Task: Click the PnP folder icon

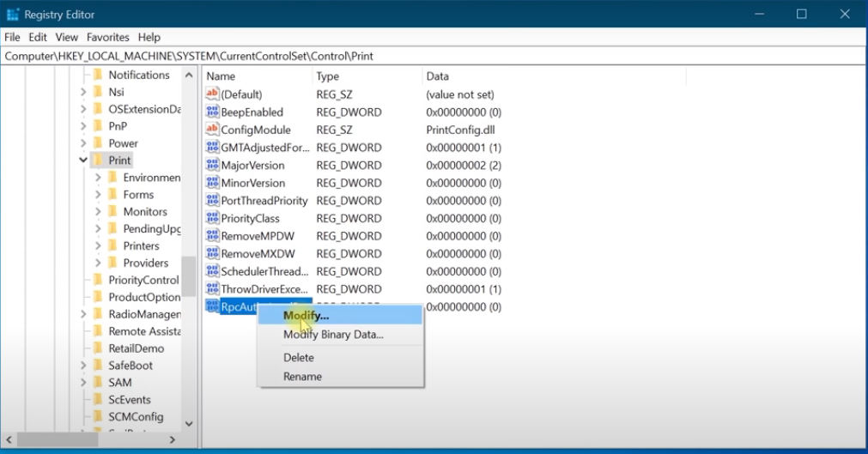Action: [x=98, y=126]
